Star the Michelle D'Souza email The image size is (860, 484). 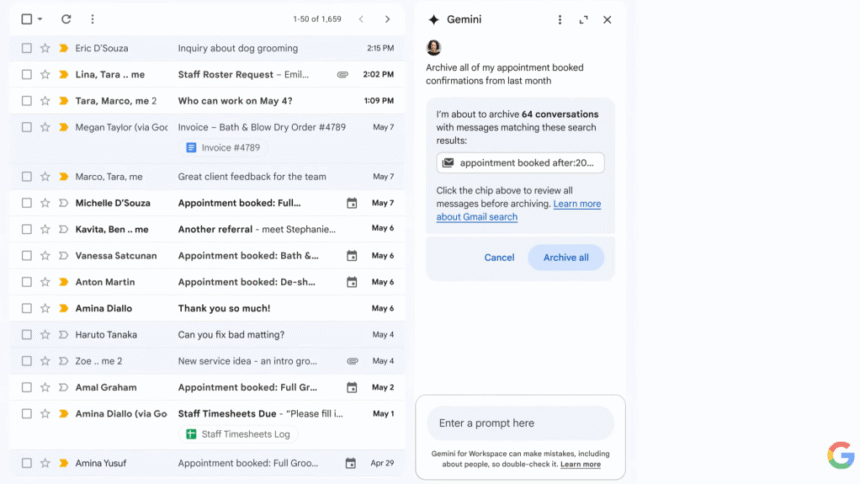(x=45, y=203)
